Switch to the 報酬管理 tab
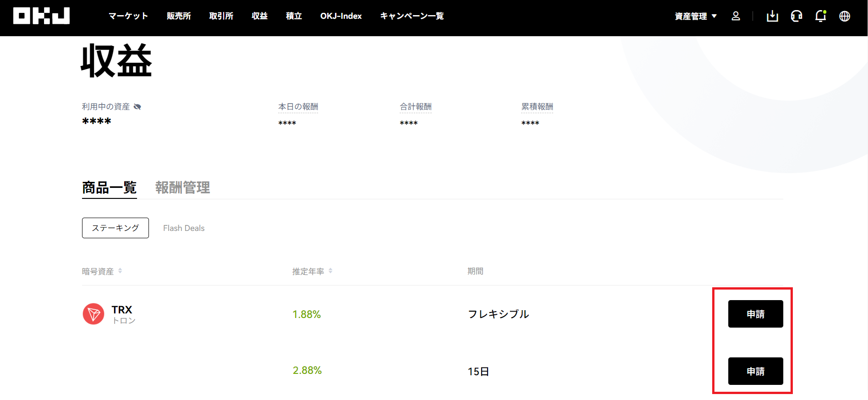 click(x=182, y=187)
